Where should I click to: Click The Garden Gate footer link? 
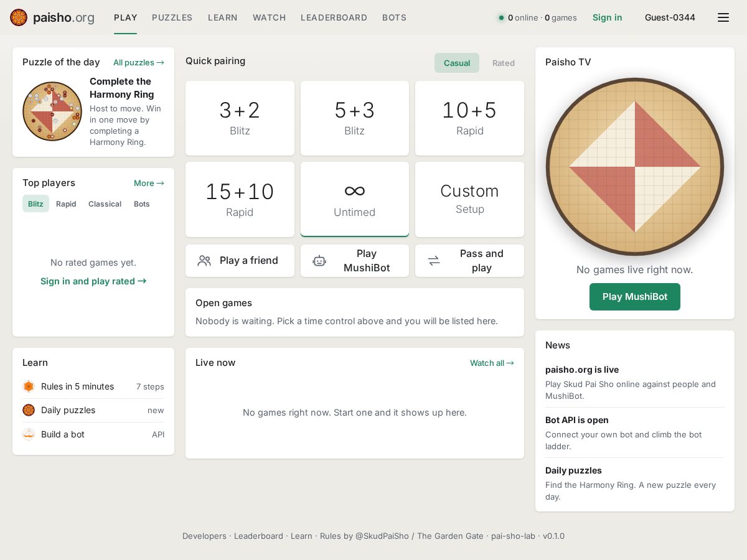pos(450,536)
